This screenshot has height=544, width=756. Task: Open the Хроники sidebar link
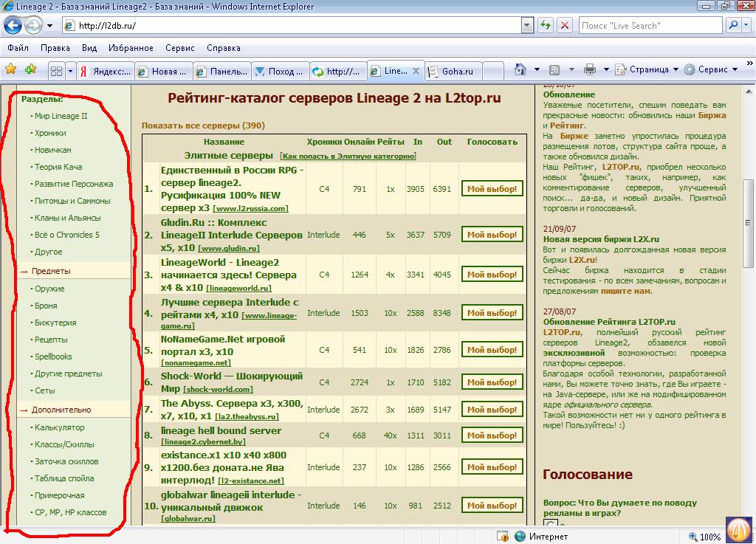(50, 133)
